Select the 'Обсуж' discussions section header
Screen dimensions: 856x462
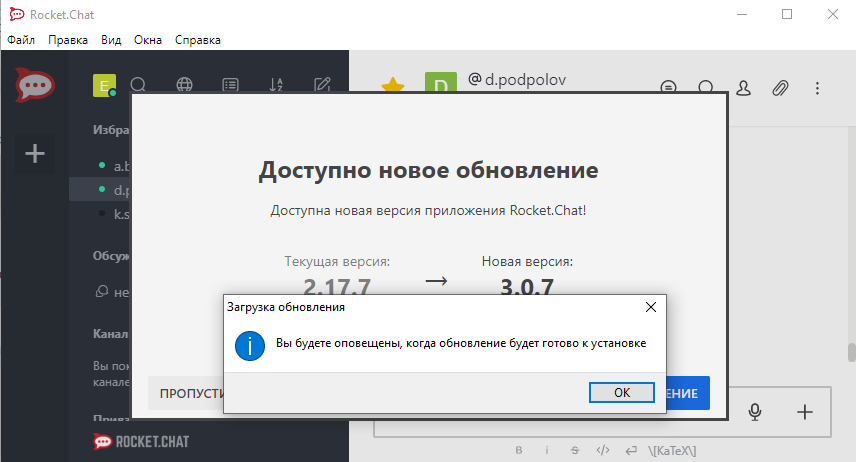111,256
